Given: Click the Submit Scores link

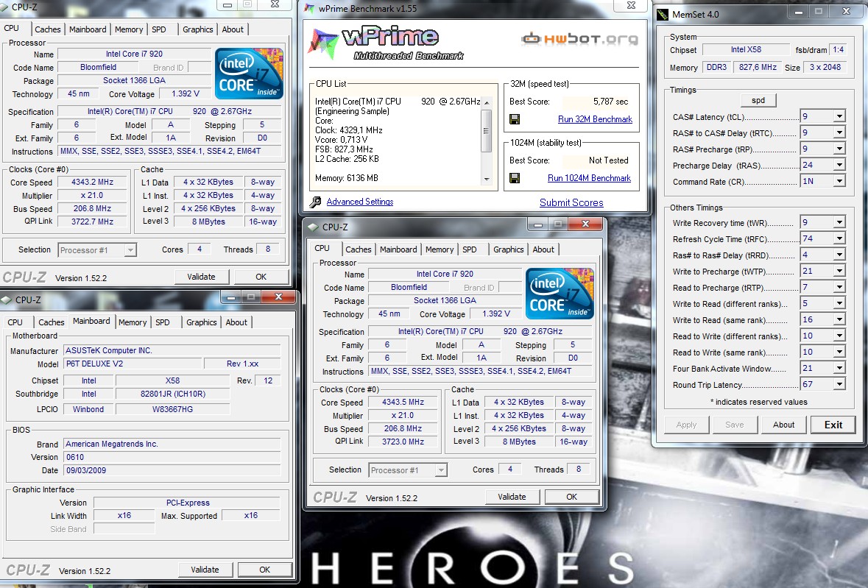Looking at the screenshot, I should click(571, 202).
